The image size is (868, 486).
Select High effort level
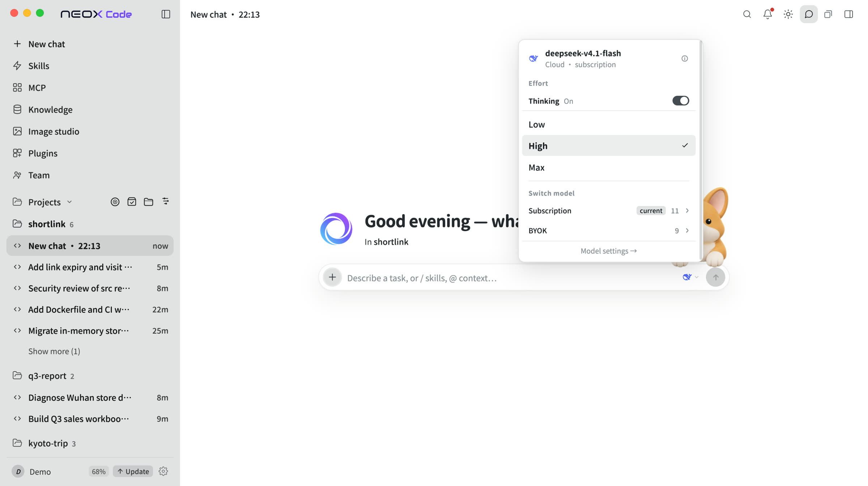pos(609,146)
